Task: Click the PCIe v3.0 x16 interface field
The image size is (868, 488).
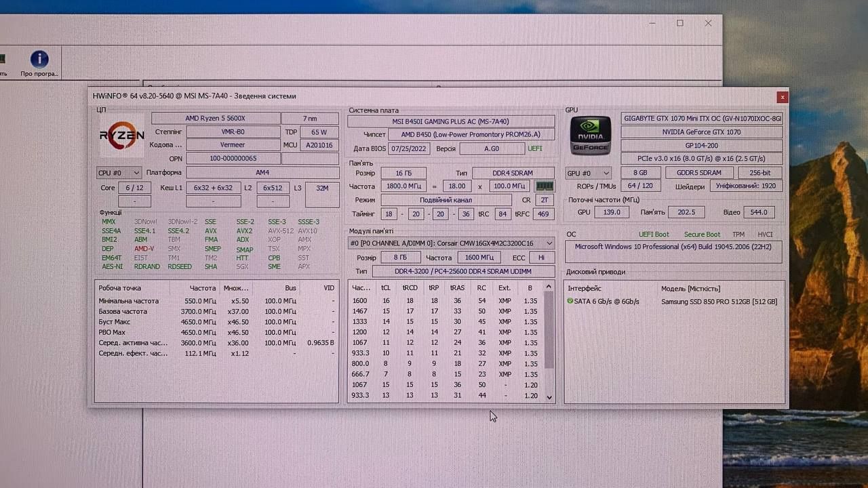Action: [x=703, y=159]
